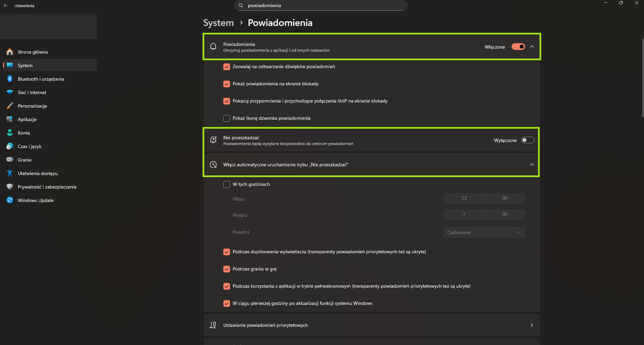Viewport: 644px width, 345px height.
Task: Collapse automatic 'Nie przeszkadzać' rules section
Action: pyautogui.click(x=532, y=165)
